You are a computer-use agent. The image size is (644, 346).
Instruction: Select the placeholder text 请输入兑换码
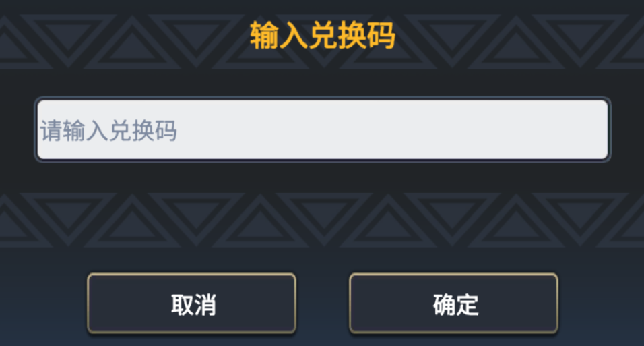[x=109, y=130]
